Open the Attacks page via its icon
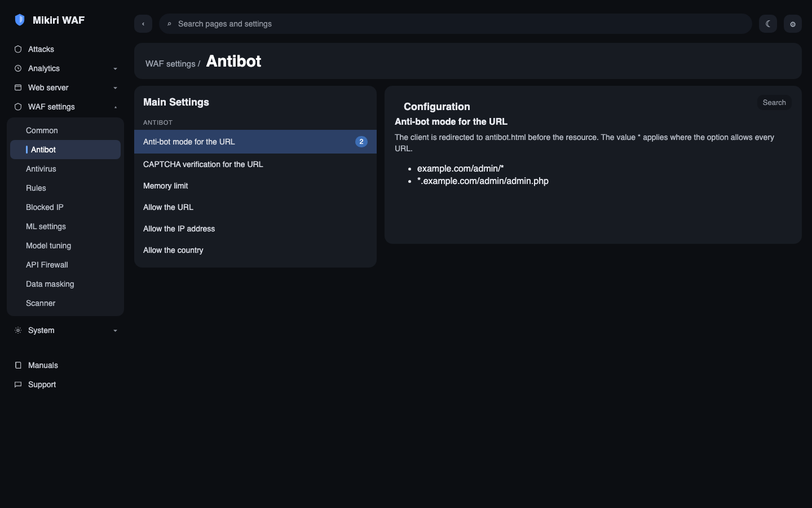 pyautogui.click(x=18, y=49)
